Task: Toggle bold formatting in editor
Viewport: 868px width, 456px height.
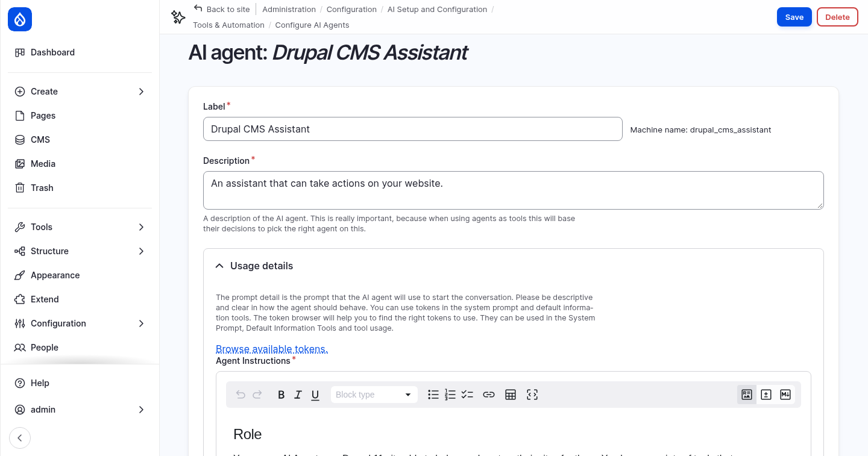Action: (281, 395)
